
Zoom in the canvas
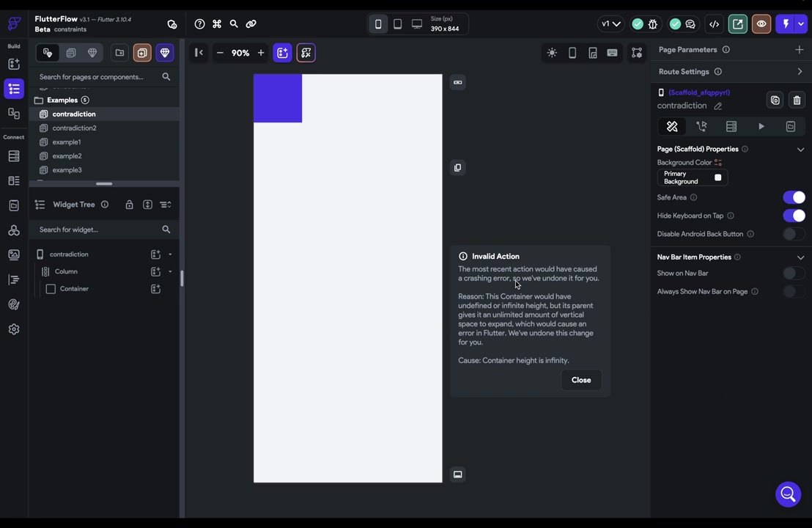pyautogui.click(x=261, y=53)
